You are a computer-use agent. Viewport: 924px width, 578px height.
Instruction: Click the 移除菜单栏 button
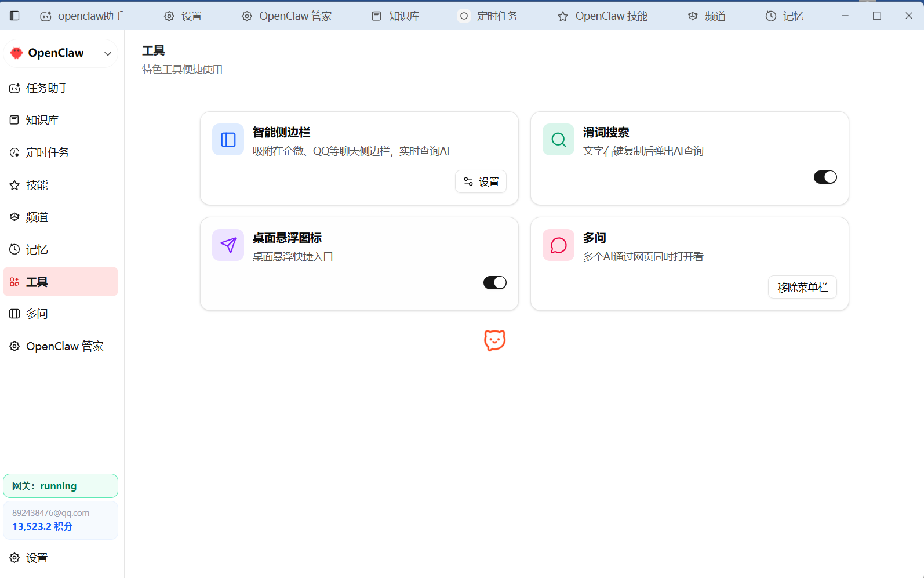802,287
